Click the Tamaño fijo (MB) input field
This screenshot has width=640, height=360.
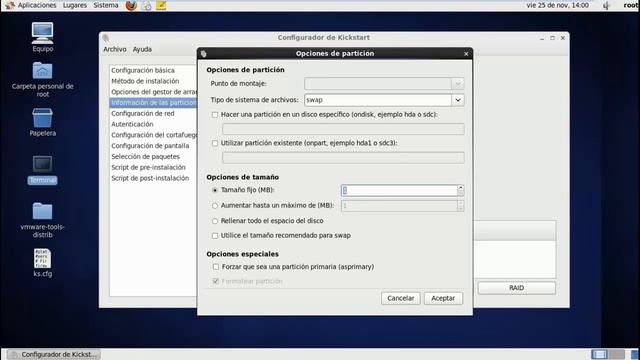[399, 191]
